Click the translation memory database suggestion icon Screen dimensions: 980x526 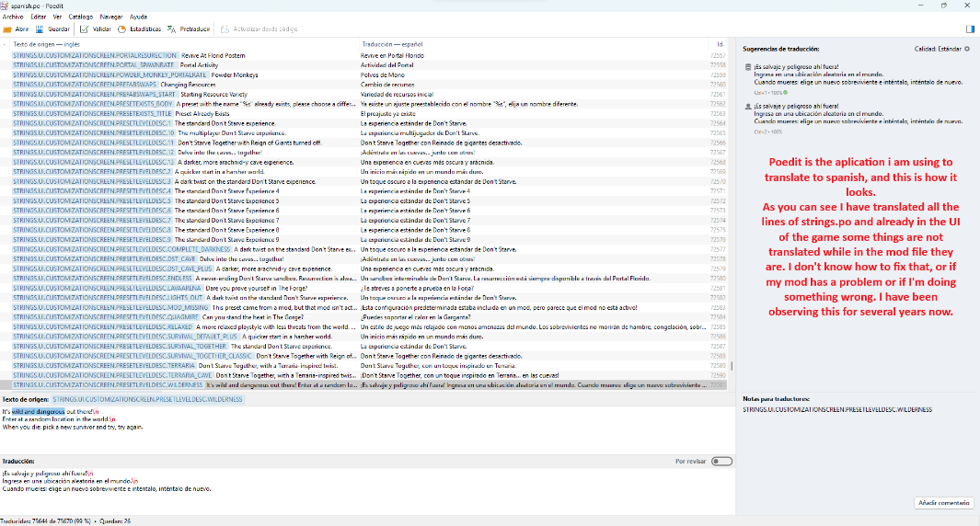pos(747,67)
